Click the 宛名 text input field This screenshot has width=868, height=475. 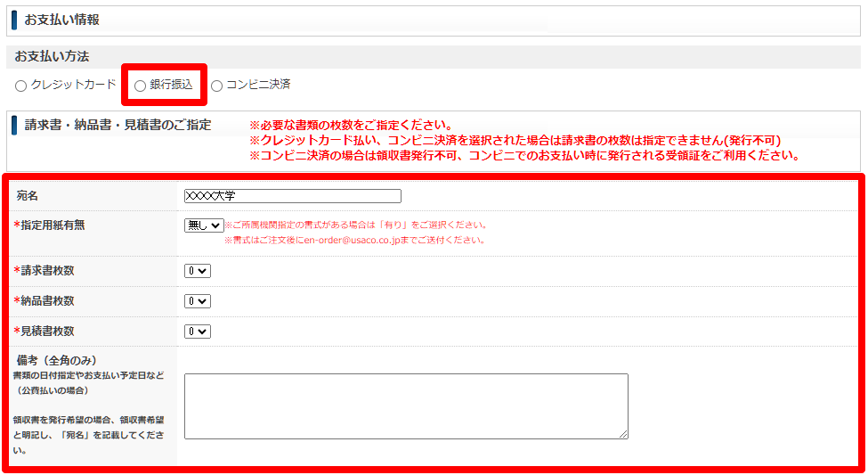click(x=292, y=196)
